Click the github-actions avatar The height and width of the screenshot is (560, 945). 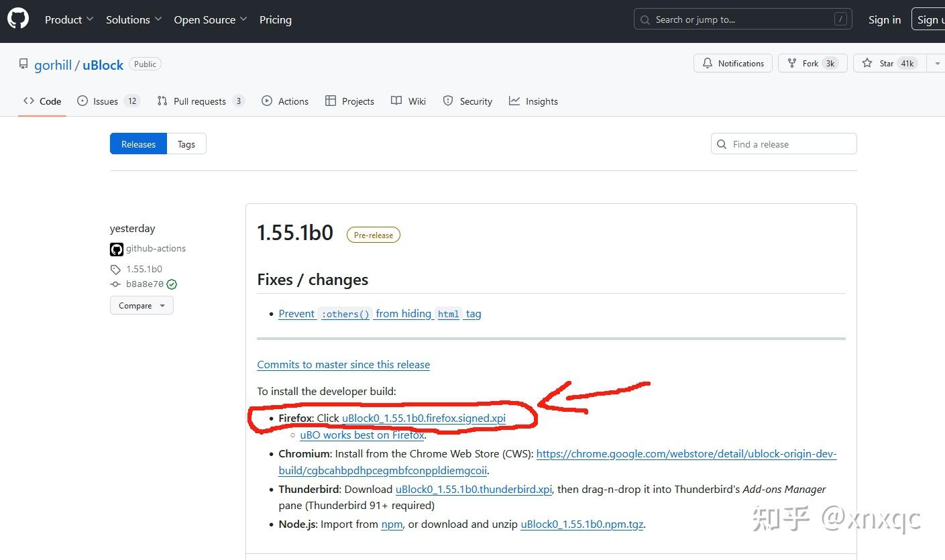[x=116, y=249]
